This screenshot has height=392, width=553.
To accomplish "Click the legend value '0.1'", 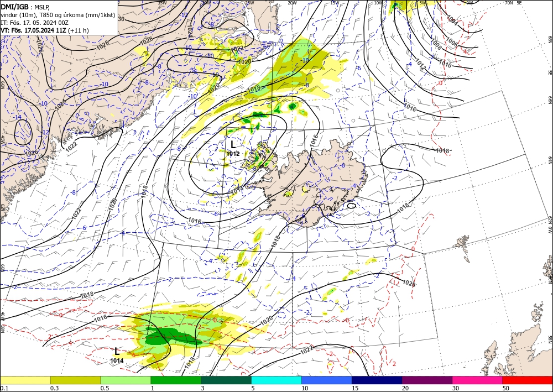I will [4, 388].
